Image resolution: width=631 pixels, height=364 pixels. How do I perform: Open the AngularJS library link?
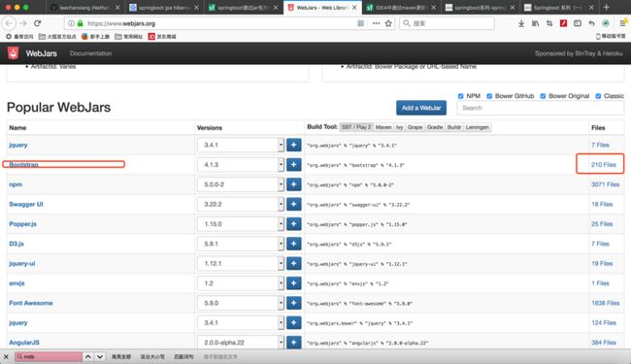24,343
